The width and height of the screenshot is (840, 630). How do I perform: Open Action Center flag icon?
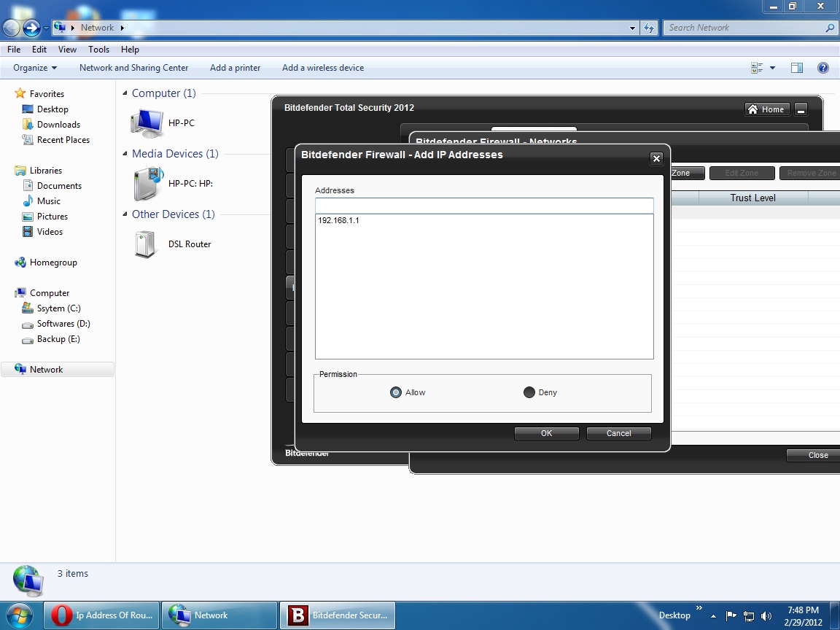click(731, 616)
